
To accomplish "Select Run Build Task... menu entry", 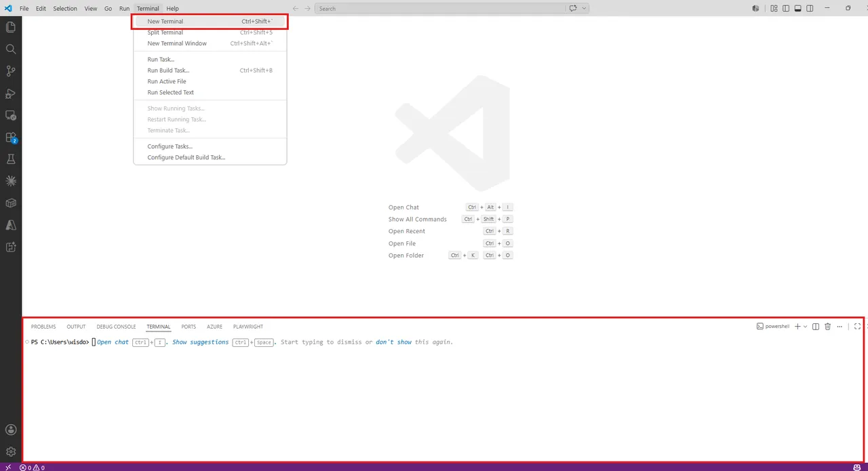I will (210, 70).
